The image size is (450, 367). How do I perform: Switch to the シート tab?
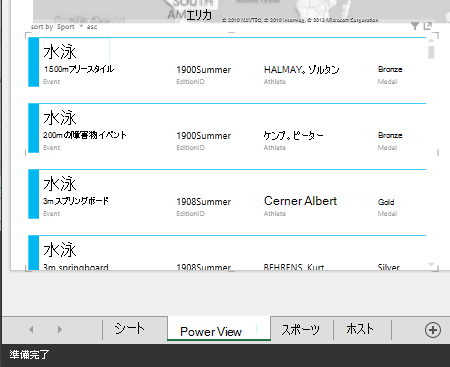pos(130,329)
